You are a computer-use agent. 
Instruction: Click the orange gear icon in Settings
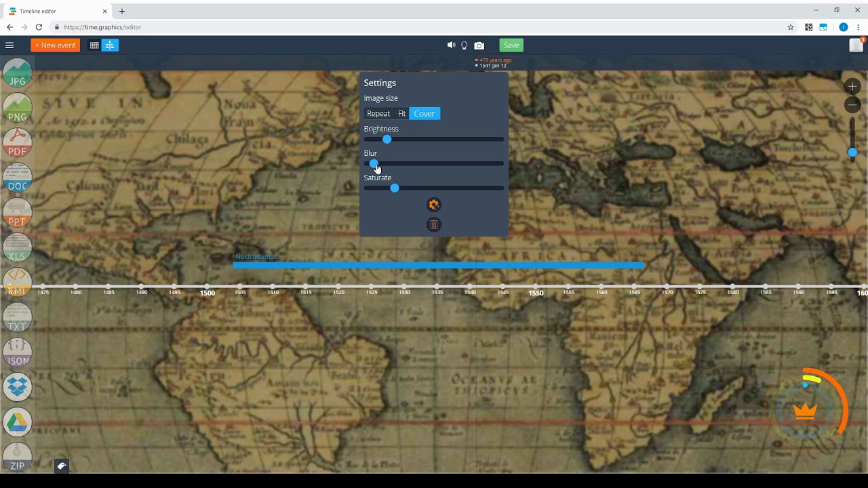pos(434,205)
